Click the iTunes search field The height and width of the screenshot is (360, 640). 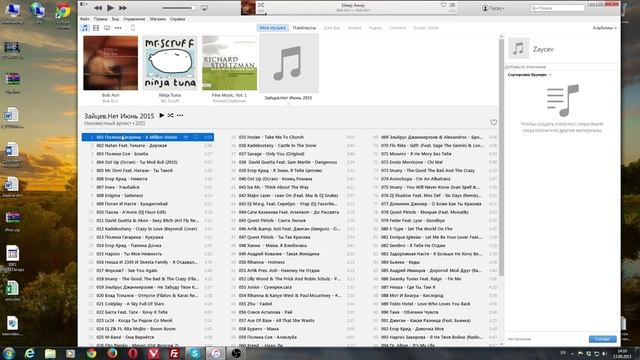558,8
